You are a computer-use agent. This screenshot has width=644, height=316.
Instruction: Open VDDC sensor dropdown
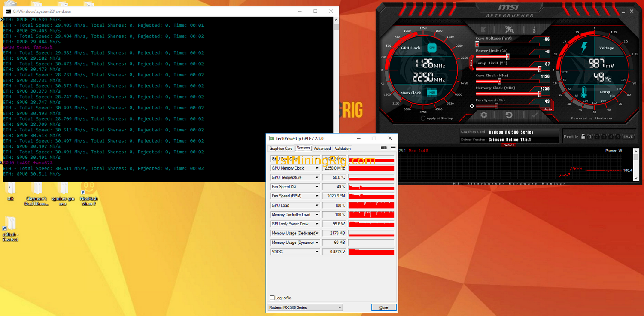pyautogui.click(x=317, y=252)
